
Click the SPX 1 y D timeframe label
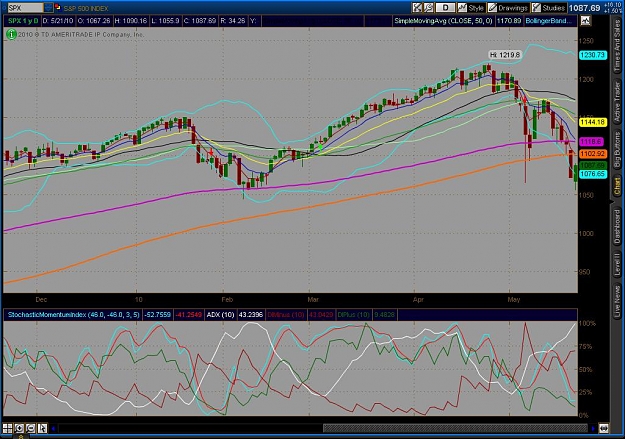[23, 21]
